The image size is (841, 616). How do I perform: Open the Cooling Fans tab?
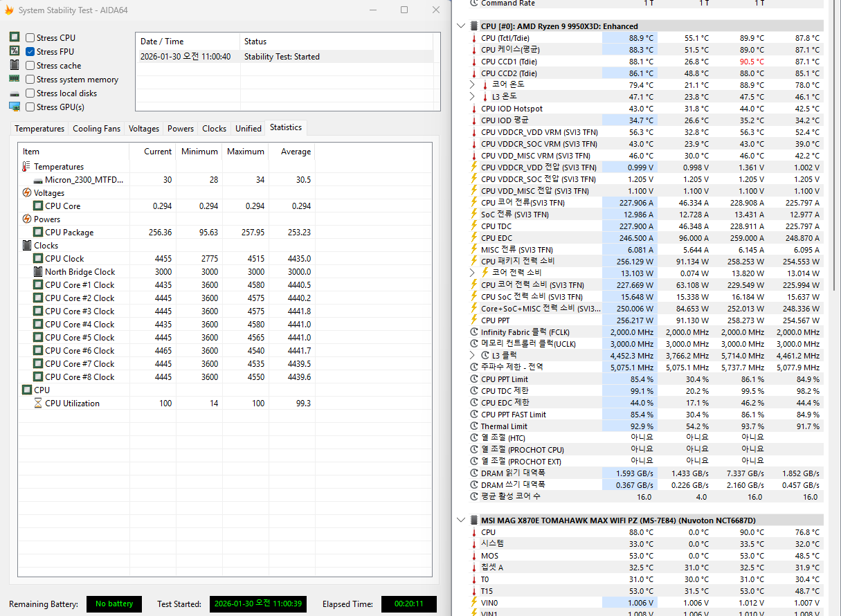(96, 129)
